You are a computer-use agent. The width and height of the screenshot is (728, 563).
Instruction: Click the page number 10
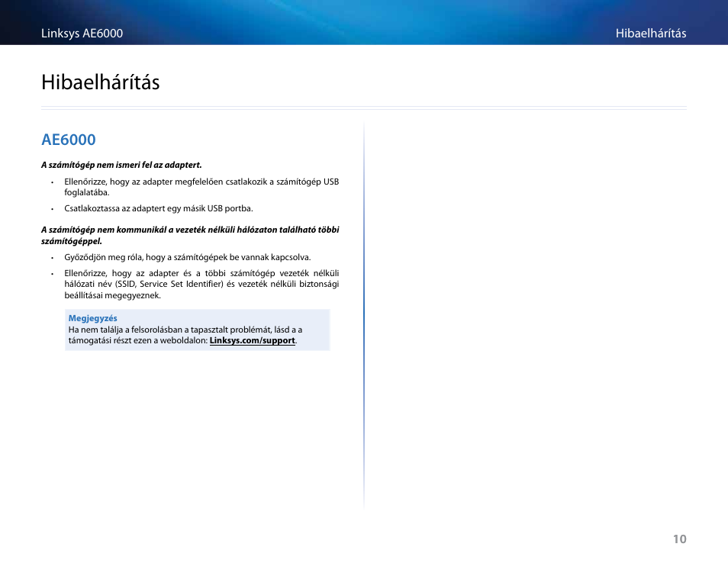(x=679, y=539)
